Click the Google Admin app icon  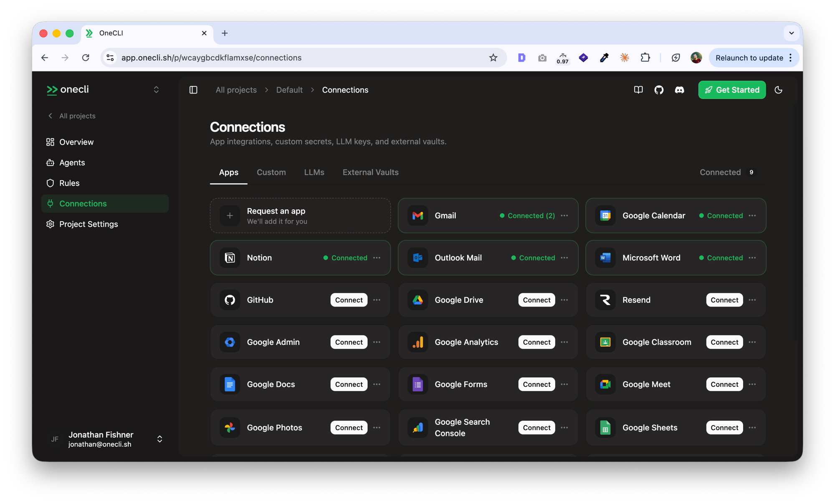click(230, 342)
